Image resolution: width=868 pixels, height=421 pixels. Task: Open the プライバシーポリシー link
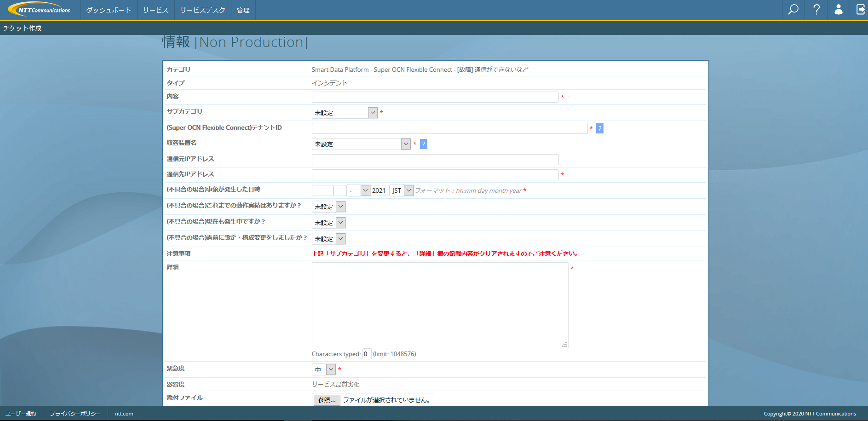[x=75, y=414]
